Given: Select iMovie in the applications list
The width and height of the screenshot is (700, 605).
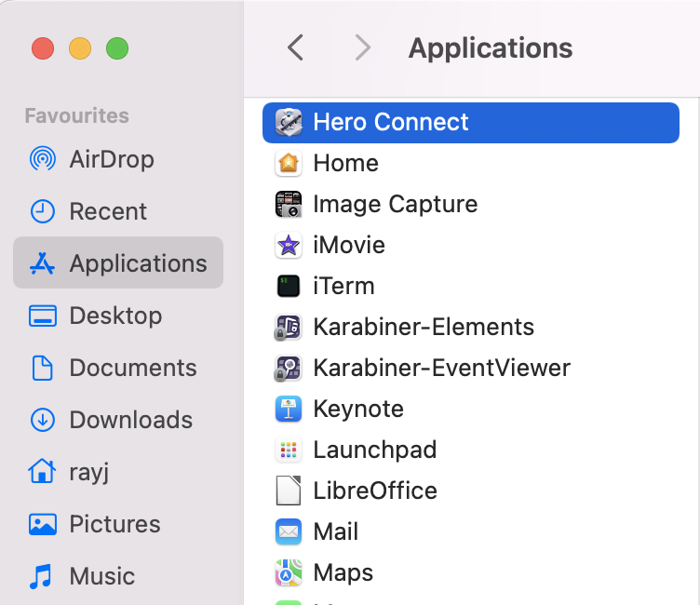Looking at the screenshot, I should pyautogui.click(x=471, y=245).
